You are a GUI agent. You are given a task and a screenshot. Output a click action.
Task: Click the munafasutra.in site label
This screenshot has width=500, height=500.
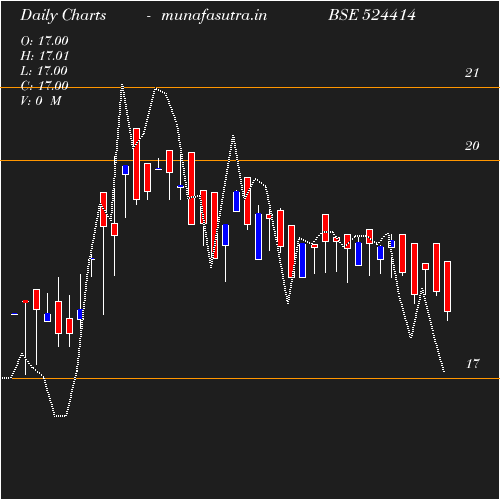point(214,16)
